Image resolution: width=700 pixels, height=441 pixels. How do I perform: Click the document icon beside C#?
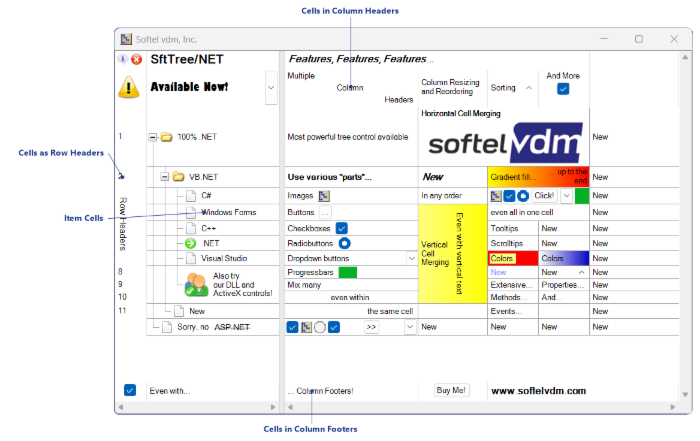191,196
